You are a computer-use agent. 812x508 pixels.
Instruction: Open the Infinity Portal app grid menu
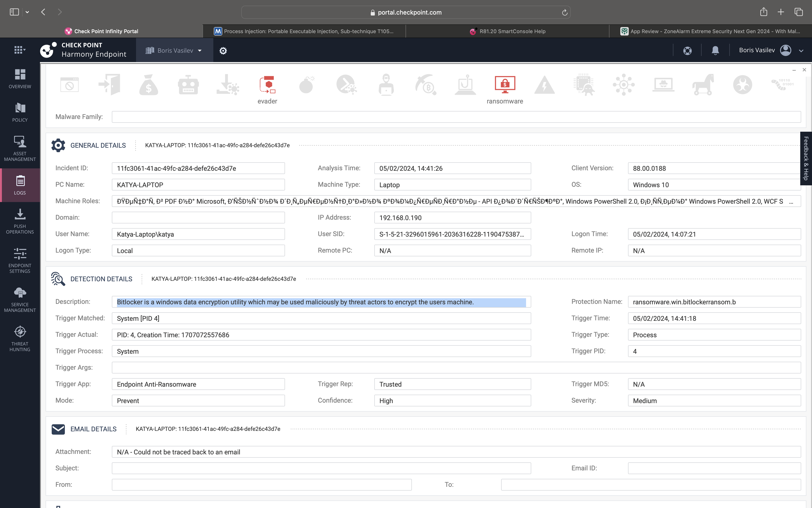coord(20,50)
